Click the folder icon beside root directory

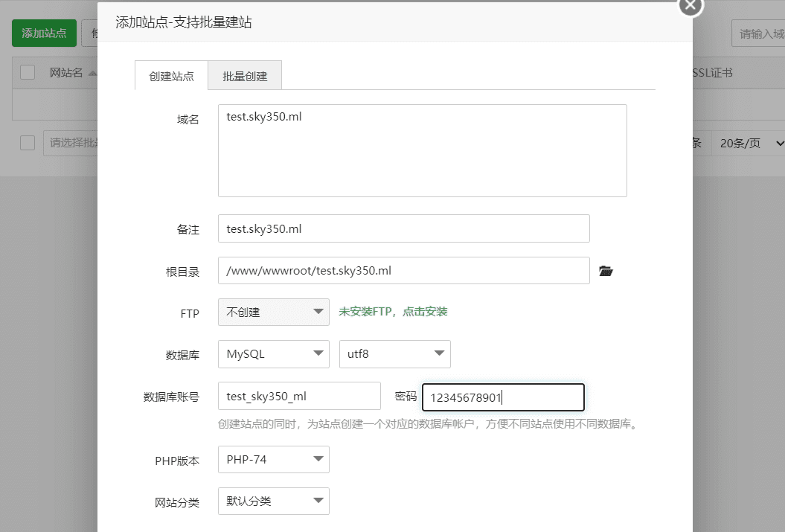coord(606,271)
